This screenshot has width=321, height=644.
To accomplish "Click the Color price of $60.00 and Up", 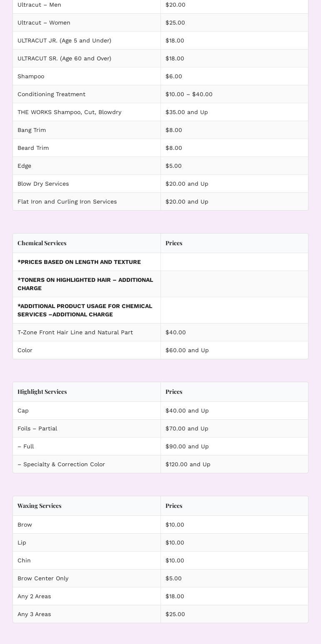I will (x=187, y=350).
